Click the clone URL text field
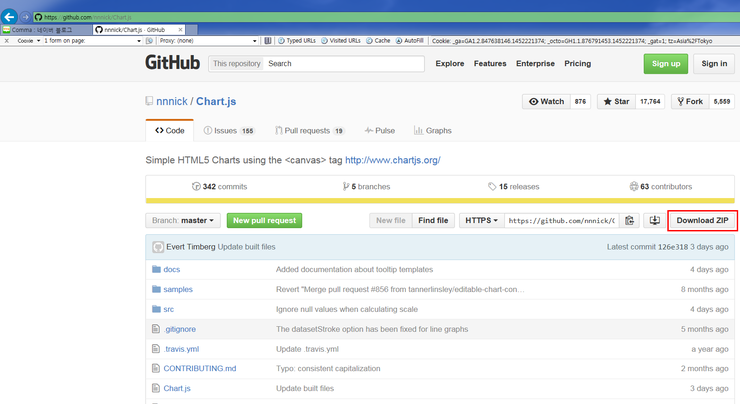 click(562, 220)
